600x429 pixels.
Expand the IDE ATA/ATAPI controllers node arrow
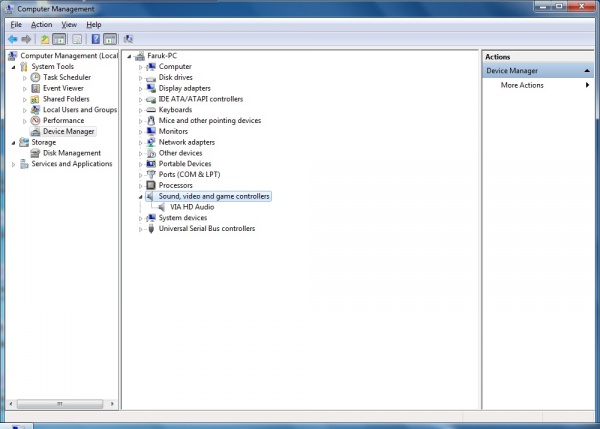[140, 100]
